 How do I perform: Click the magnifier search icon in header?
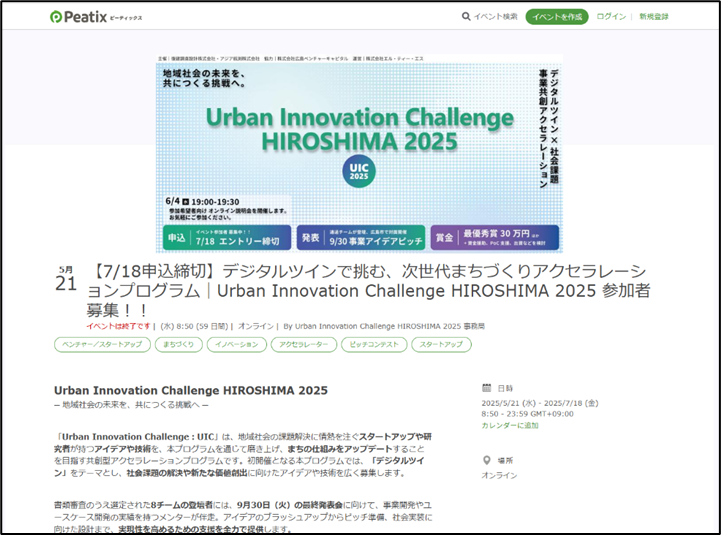(466, 16)
